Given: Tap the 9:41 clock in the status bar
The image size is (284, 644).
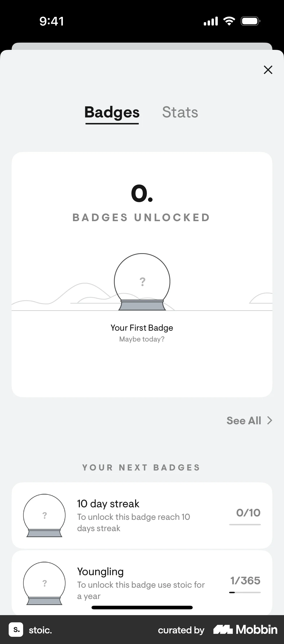Looking at the screenshot, I should [52, 21].
